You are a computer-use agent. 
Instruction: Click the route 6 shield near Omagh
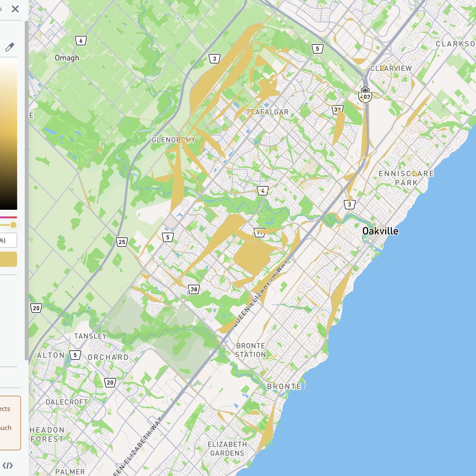80,40
